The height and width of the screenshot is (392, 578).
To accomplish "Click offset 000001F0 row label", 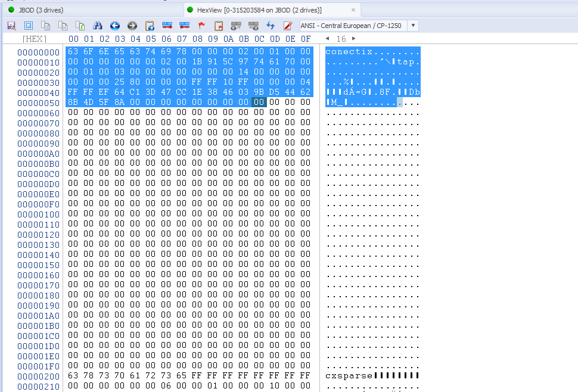I will (x=38, y=366).
